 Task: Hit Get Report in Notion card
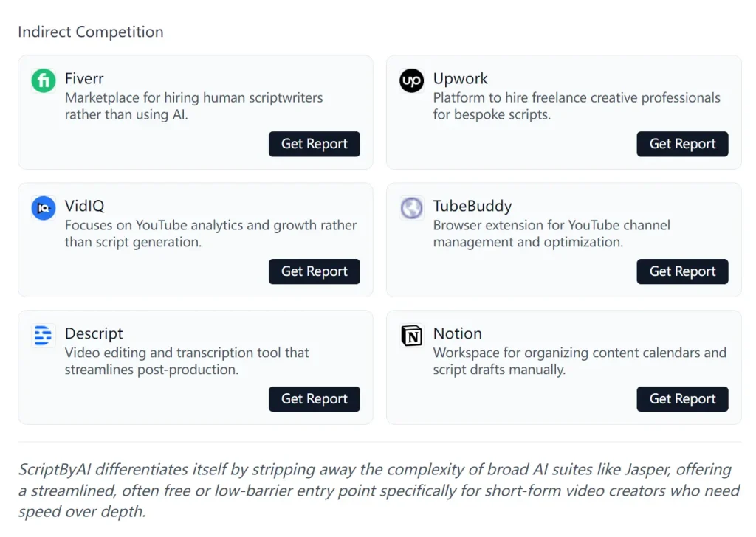pyautogui.click(x=682, y=399)
